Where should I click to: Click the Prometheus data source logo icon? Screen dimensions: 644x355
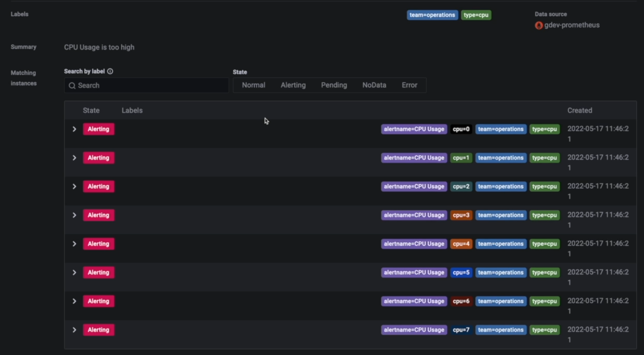point(538,26)
